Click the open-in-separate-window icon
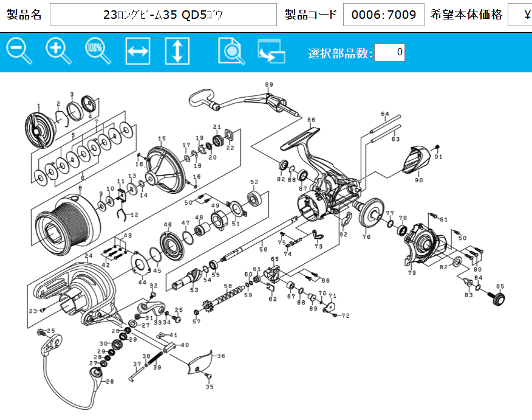This screenshot has height=420, width=532. click(271, 51)
